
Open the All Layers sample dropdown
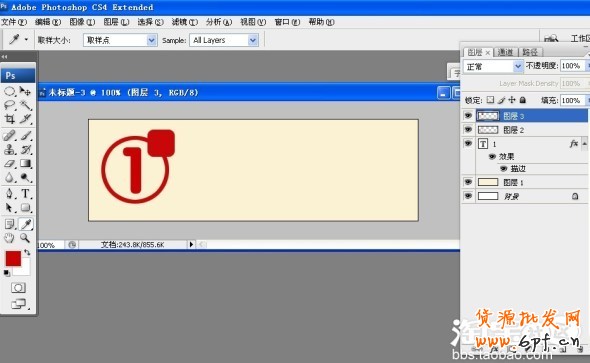[x=224, y=40]
